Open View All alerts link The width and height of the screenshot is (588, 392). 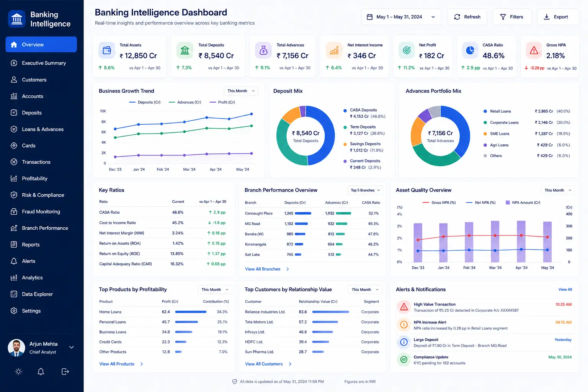click(x=565, y=289)
